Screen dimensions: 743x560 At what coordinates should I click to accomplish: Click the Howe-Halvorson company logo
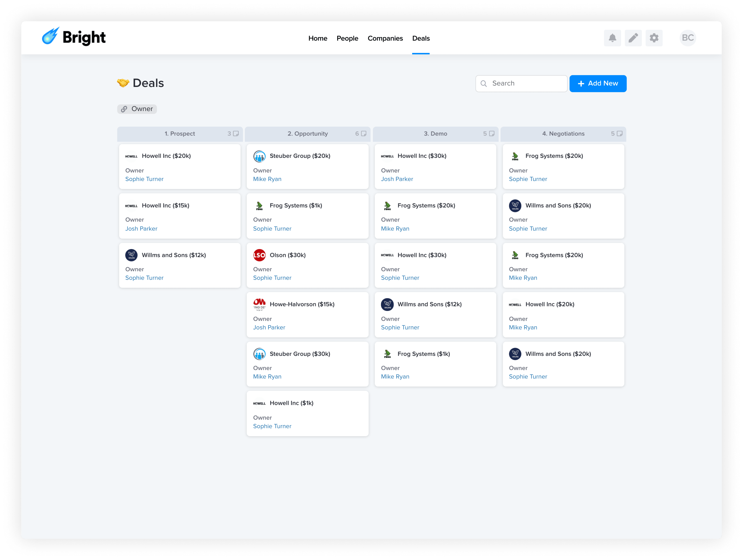(259, 304)
